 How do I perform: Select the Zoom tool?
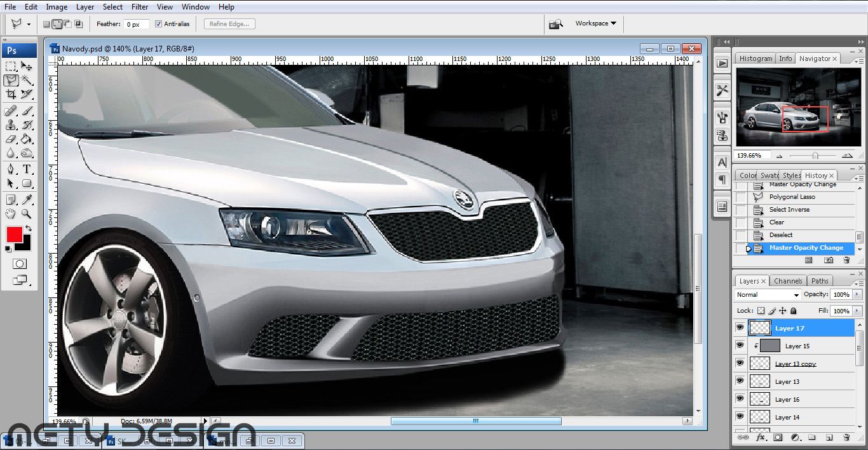click(x=27, y=214)
